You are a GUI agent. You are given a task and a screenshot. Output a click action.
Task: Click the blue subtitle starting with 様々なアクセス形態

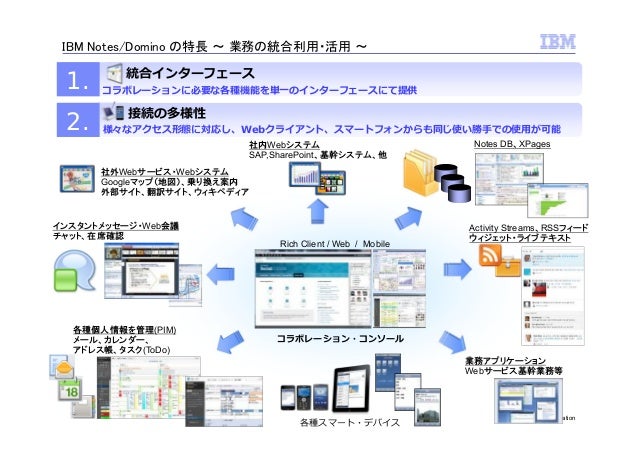pyautogui.click(x=332, y=129)
